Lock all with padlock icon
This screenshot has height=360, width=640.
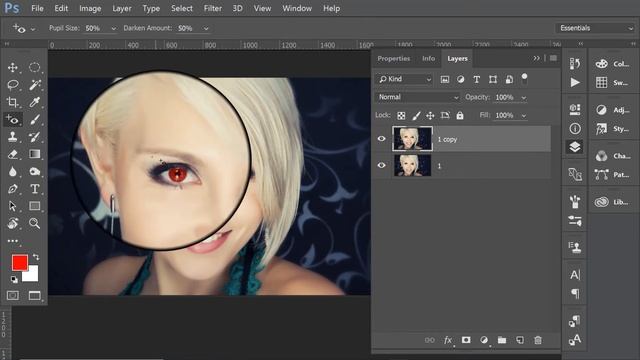pyautogui.click(x=460, y=116)
